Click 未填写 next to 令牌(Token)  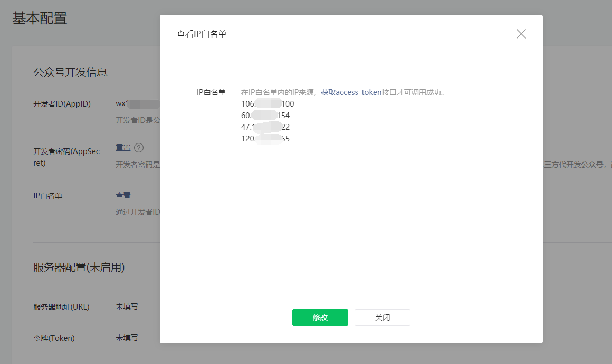pyautogui.click(x=127, y=338)
